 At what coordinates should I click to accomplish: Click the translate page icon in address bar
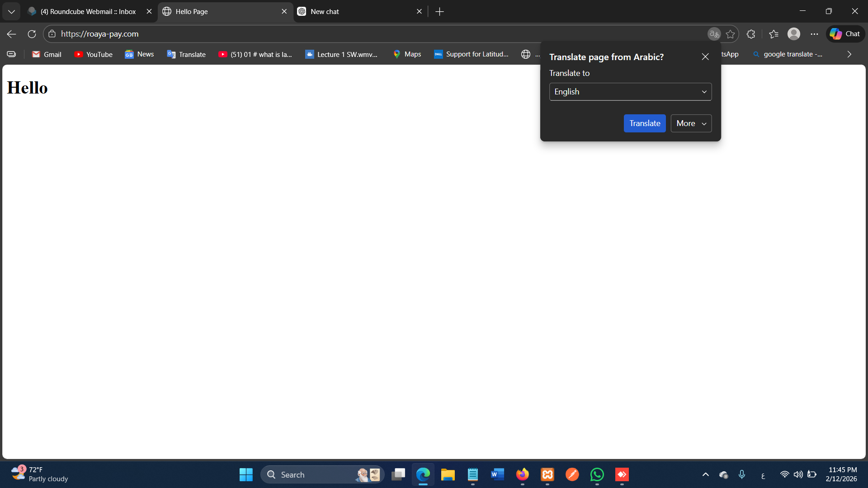(714, 34)
